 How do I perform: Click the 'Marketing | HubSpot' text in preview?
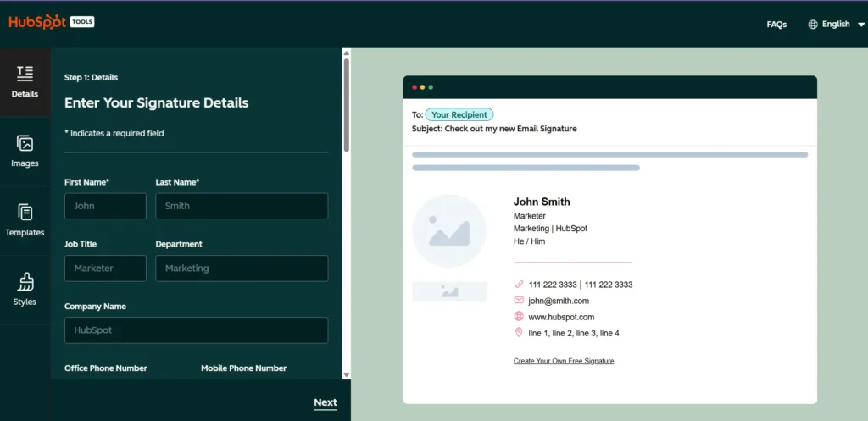550,229
